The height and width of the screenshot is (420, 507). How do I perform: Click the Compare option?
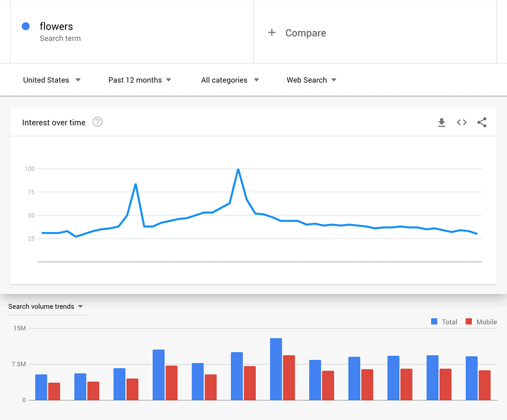pyautogui.click(x=305, y=33)
